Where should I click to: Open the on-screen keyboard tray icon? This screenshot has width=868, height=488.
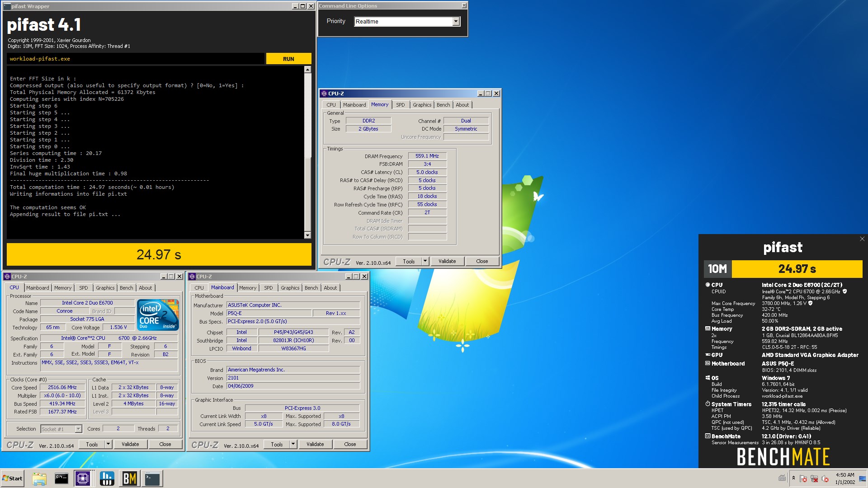coord(783,478)
